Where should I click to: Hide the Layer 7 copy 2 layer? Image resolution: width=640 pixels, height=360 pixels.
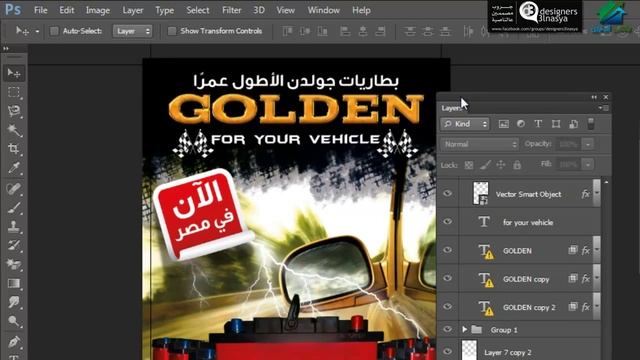(x=448, y=351)
